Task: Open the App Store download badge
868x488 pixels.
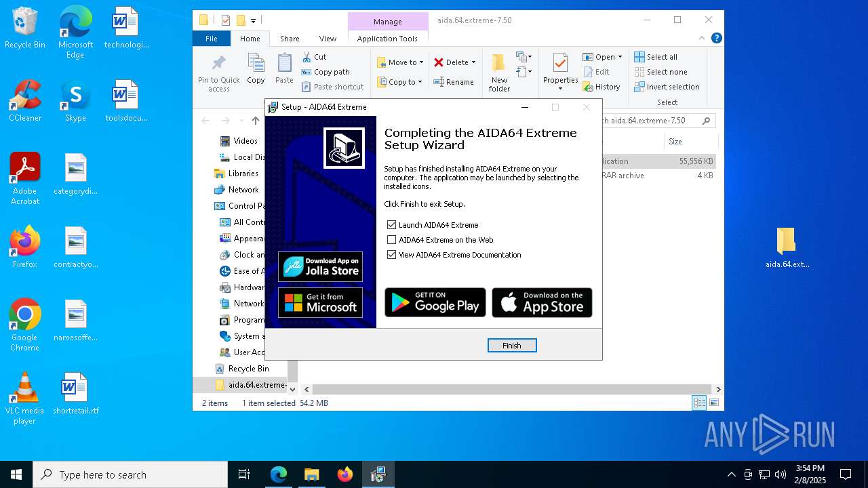Action: pyautogui.click(x=542, y=302)
